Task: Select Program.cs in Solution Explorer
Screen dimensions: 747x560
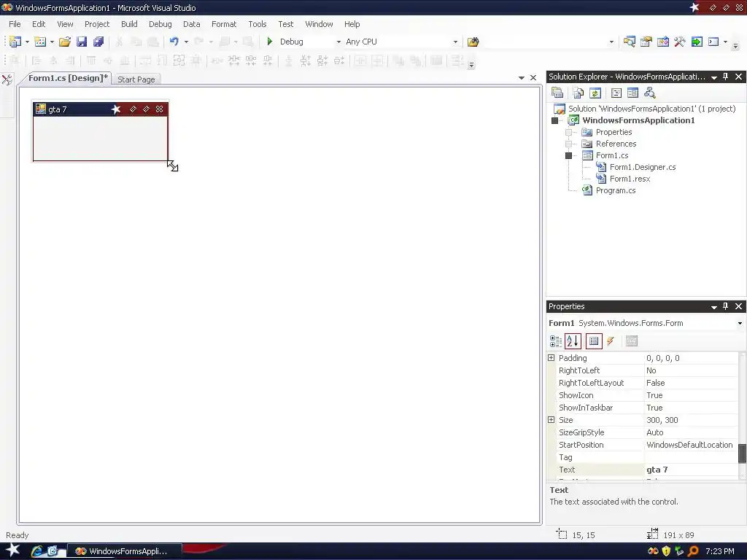Action: [616, 190]
